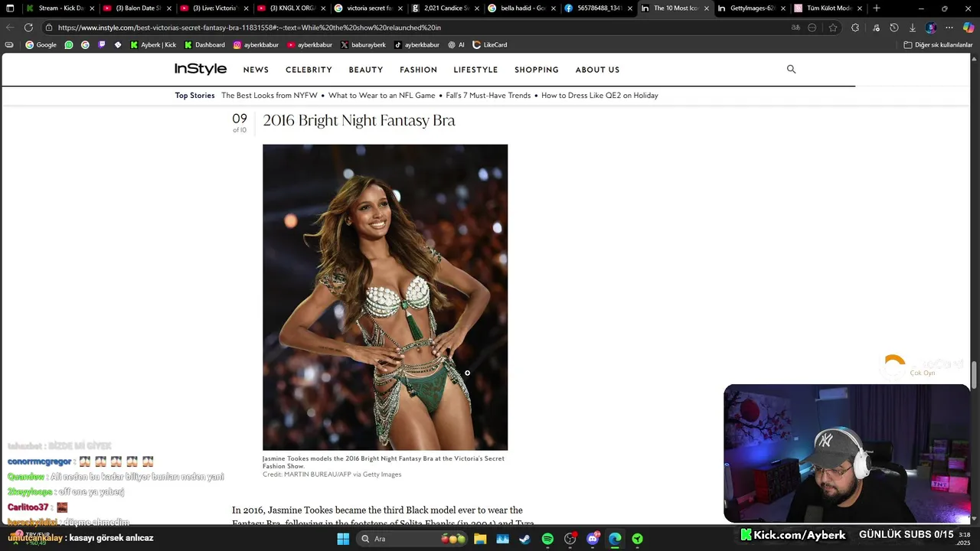
Task: Open the baburayberk X bookmark
Action: pyautogui.click(x=363, y=45)
